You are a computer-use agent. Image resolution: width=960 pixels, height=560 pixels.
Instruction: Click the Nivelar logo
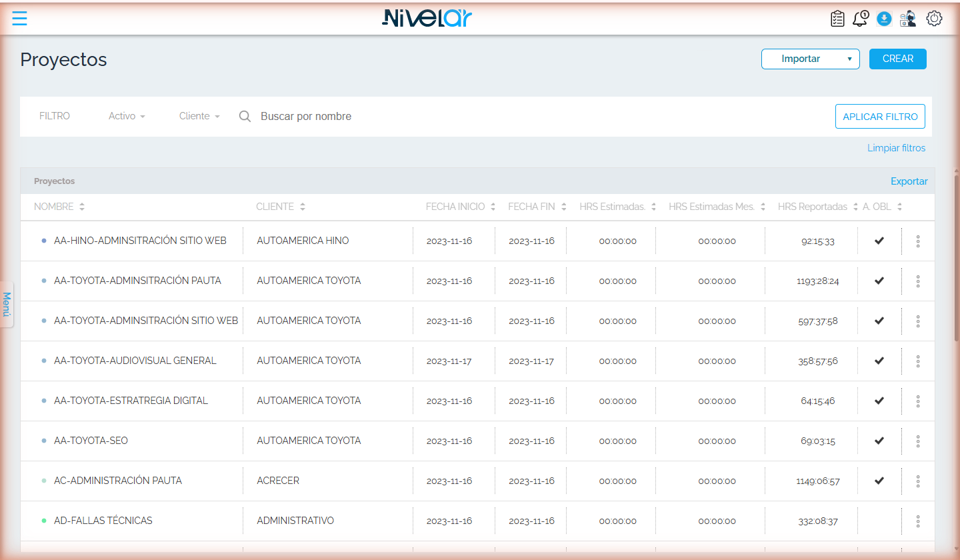(x=427, y=18)
